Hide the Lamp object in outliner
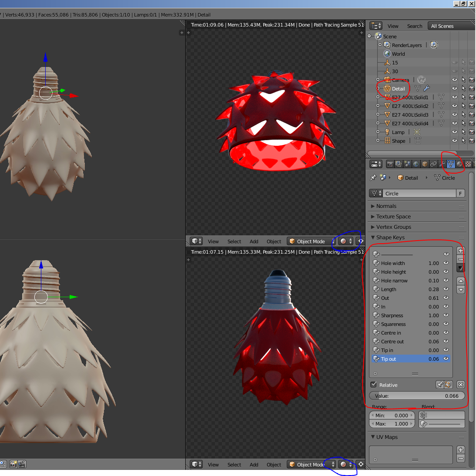The image size is (476, 476). pyautogui.click(x=455, y=132)
